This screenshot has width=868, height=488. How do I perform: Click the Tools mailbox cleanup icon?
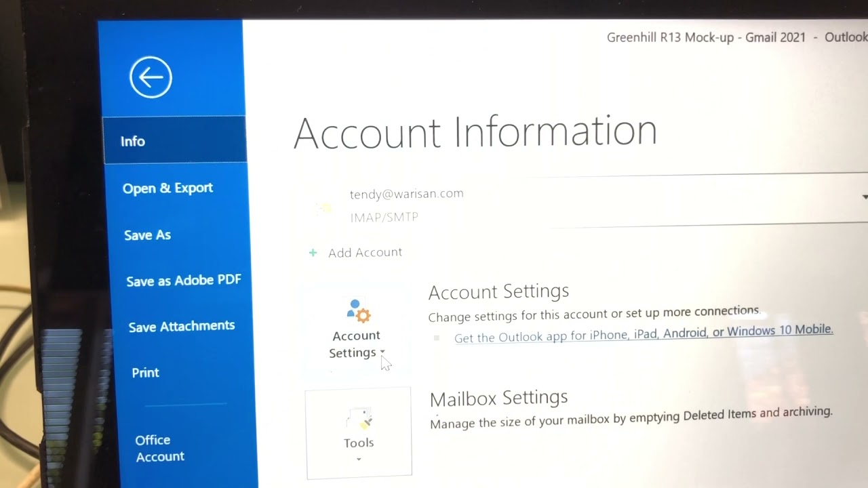click(x=359, y=419)
